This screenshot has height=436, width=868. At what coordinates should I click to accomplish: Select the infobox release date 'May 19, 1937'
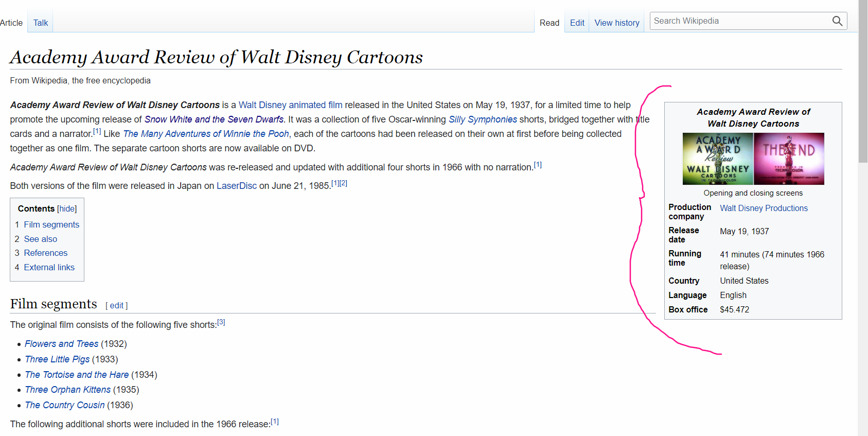pyautogui.click(x=744, y=232)
